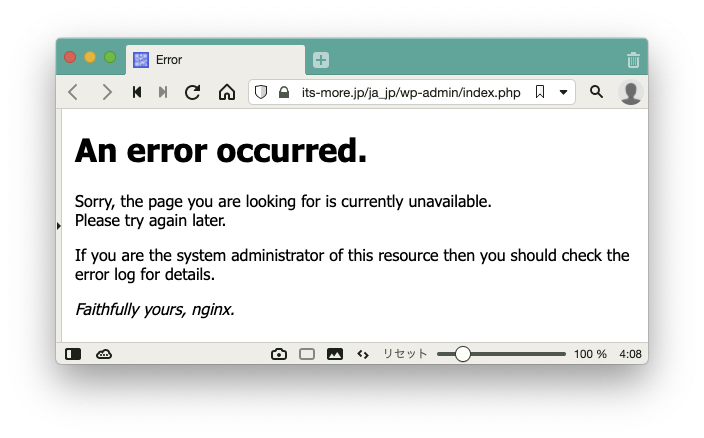
Task: Open the address bar dropdown arrow
Action: 563,92
